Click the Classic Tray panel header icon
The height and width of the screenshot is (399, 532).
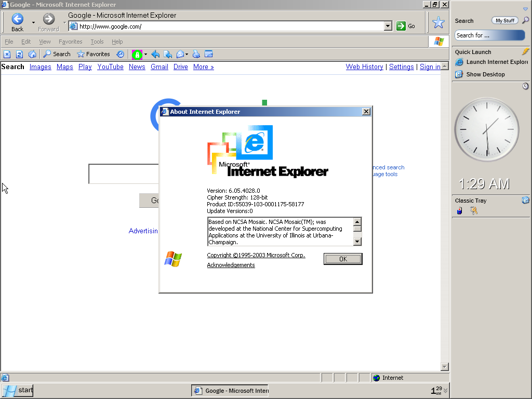[525, 200]
